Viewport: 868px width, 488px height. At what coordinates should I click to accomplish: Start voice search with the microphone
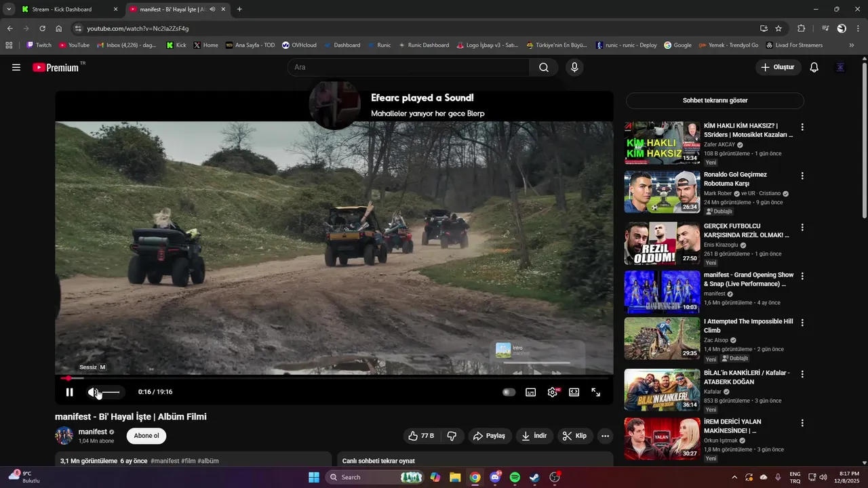[x=574, y=67]
